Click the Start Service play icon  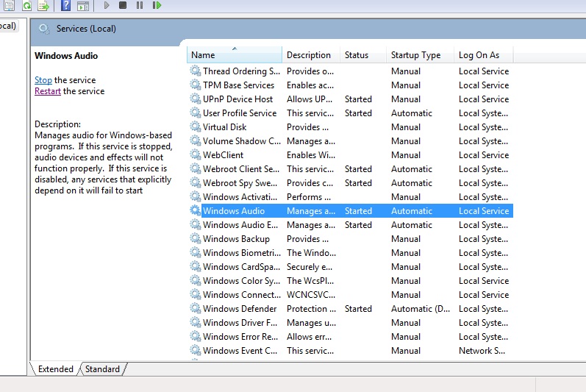click(107, 5)
